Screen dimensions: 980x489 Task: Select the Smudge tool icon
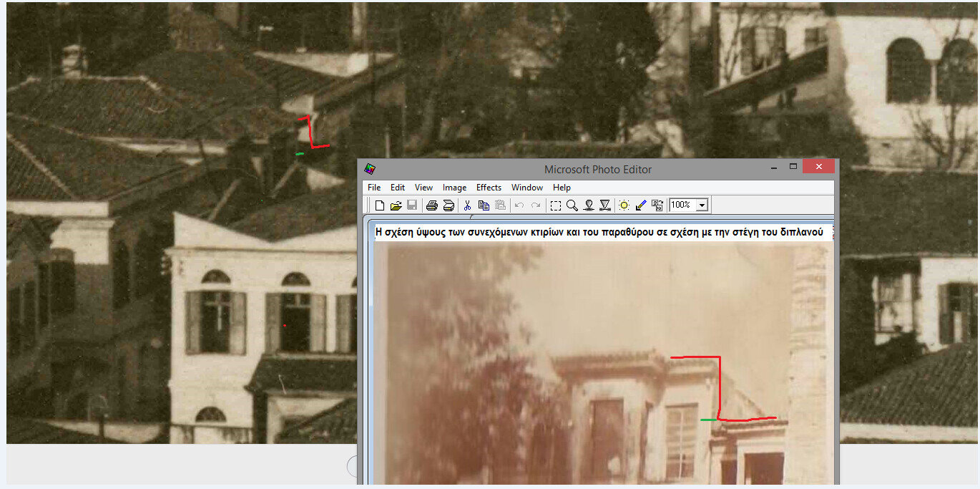coord(588,205)
